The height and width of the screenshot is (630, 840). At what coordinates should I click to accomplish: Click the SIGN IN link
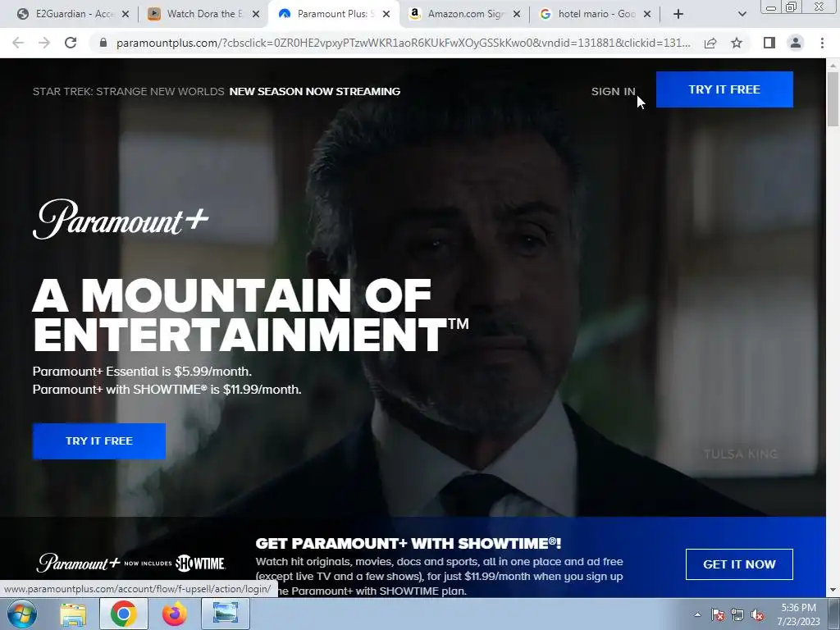click(x=614, y=92)
